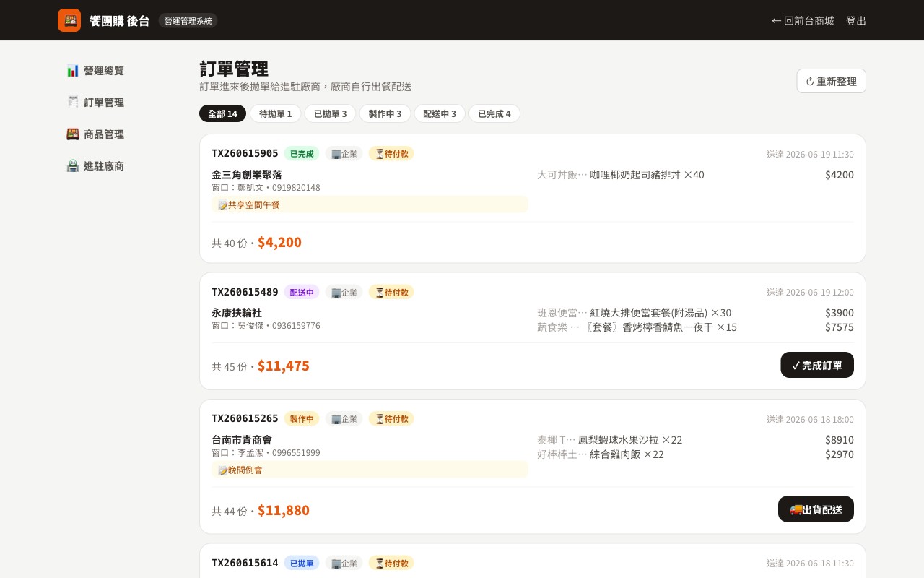The width and height of the screenshot is (924, 578).
Task: Click the 晚間例會 note
Action: [x=370, y=470]
